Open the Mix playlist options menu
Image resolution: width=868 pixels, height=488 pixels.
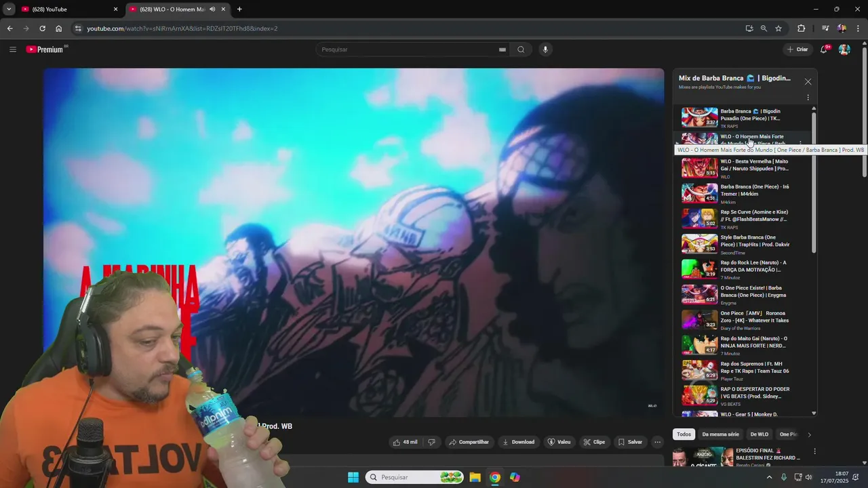[x=808, y=98]
